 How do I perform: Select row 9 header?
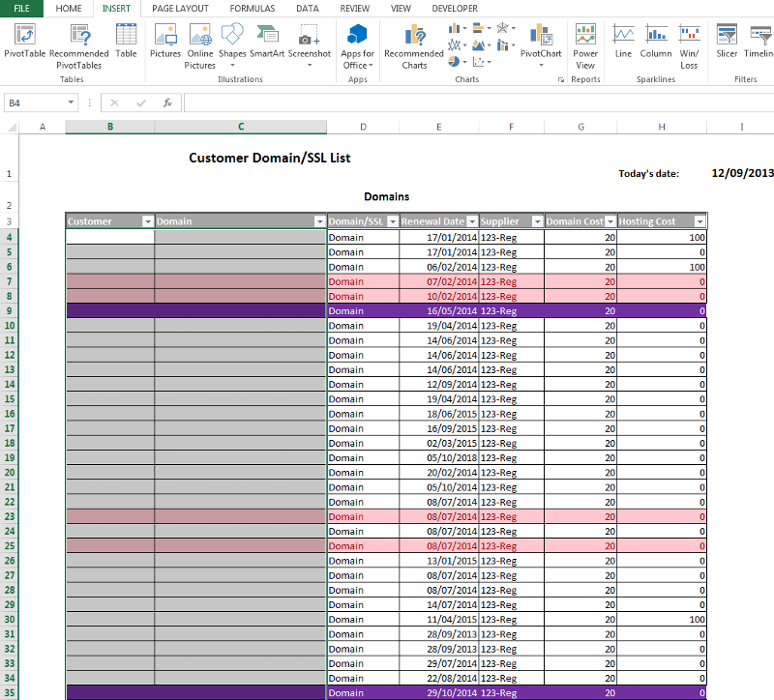coord(10,310)
